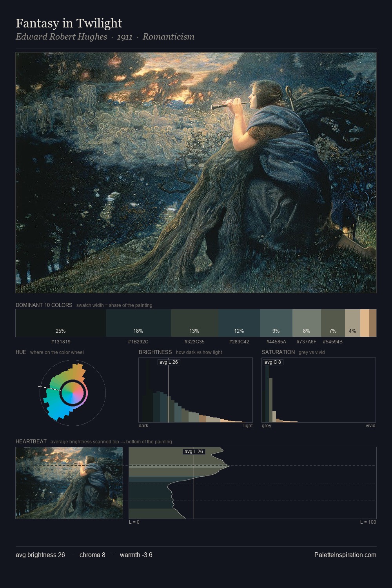Click the avg C 8 label in Saturation chart
Image resolution: width=392 pixels, height=588 pixels.
(x=272, y=362)
